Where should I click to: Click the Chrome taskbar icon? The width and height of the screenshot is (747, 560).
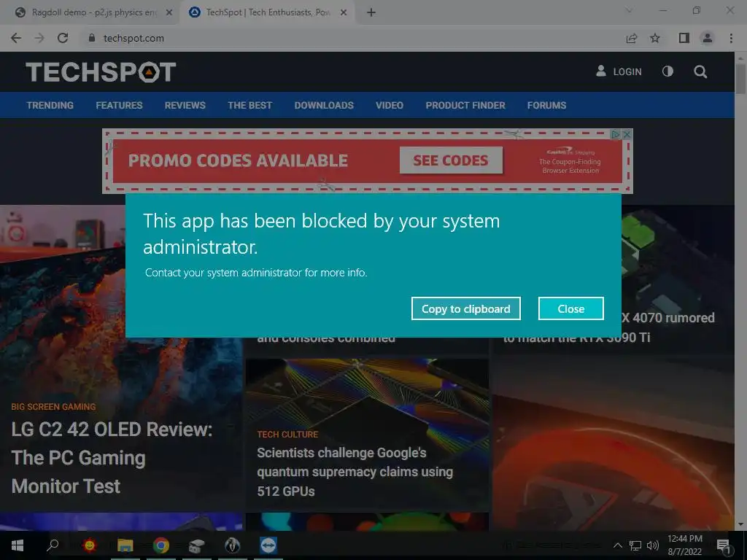(161, 545)
